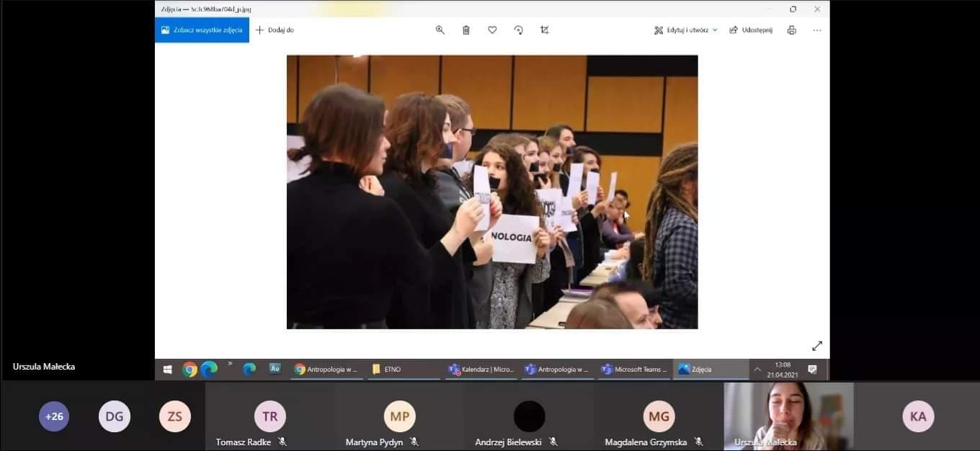The image size is (980, 451).
Task: Open the Windows Start menu
Action: coord(168,369)
